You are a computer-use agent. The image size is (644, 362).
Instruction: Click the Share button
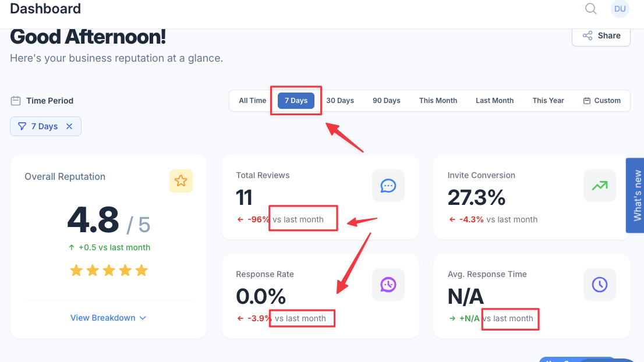601,36
